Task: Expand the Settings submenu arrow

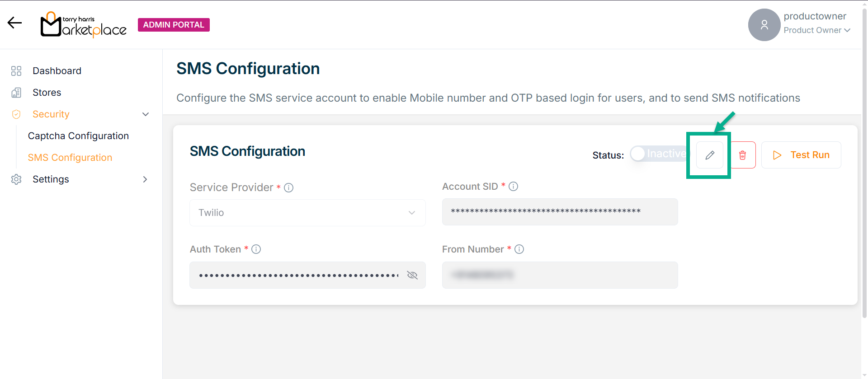Action: tap(145, 179)
